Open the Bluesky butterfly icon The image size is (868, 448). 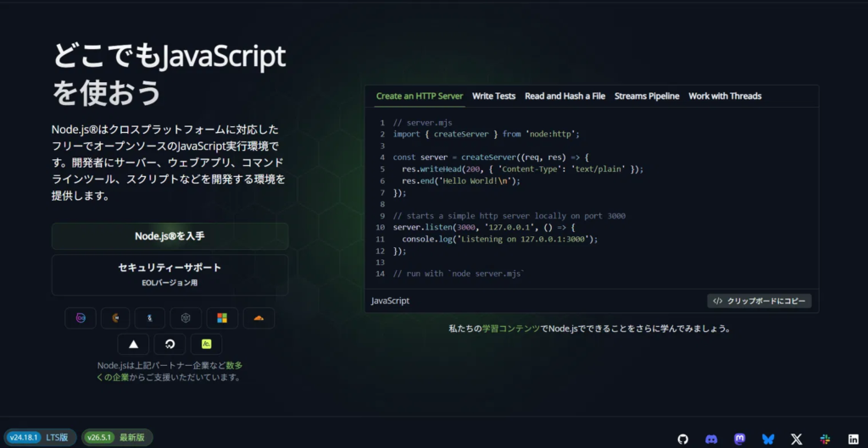tap(768, 440)
